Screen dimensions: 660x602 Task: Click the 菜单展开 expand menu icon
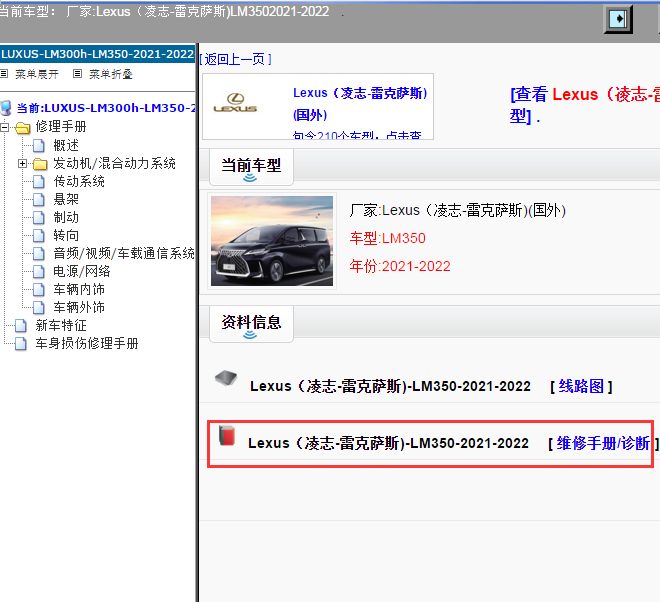(x=4, y=74)
